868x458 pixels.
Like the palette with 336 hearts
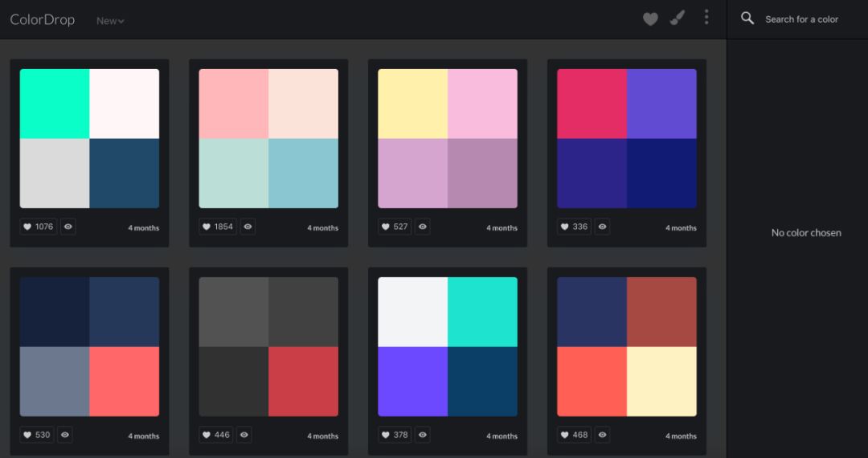(x=574, y=227)
